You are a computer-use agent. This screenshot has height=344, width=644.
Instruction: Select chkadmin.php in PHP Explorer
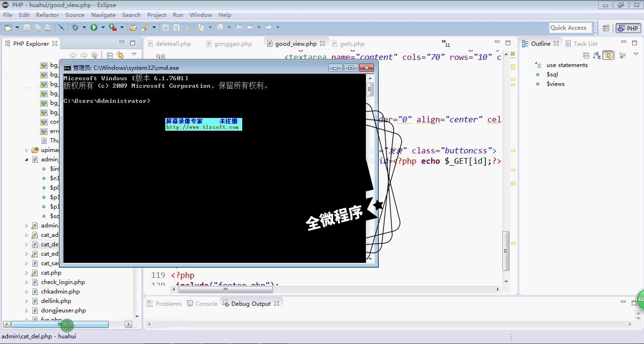point(60,292)
